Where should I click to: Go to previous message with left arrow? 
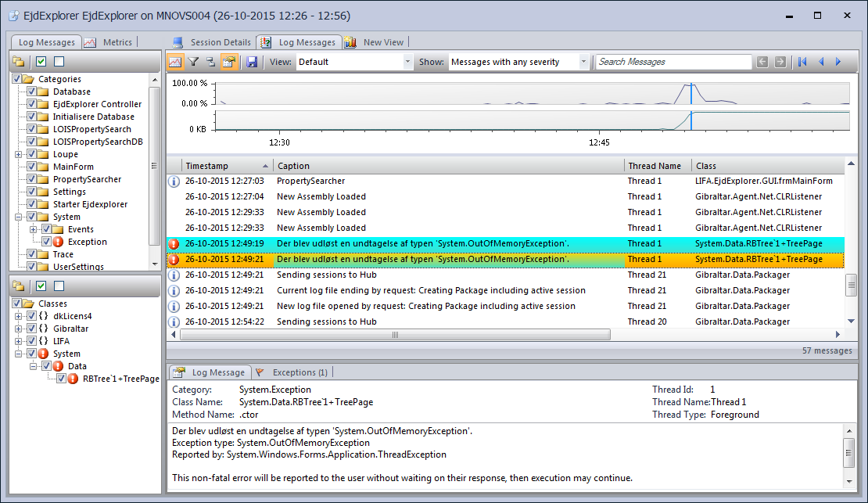[821, 62]
